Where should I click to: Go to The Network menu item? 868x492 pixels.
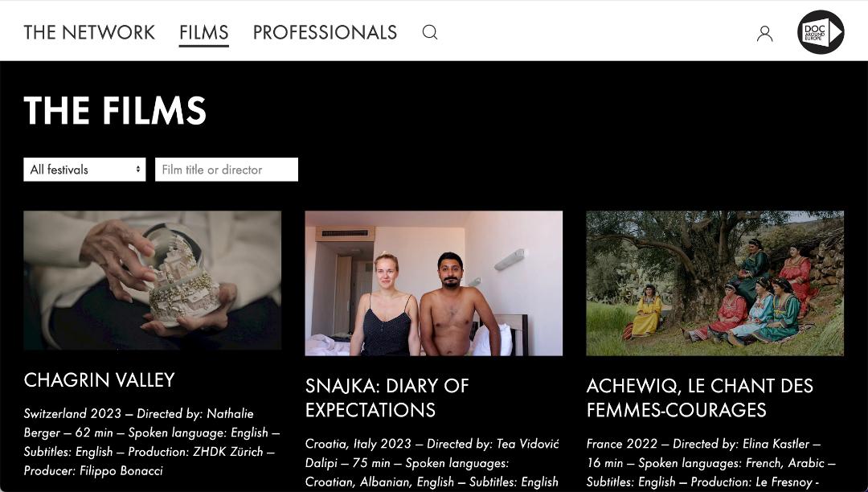[x=89, y=33]
